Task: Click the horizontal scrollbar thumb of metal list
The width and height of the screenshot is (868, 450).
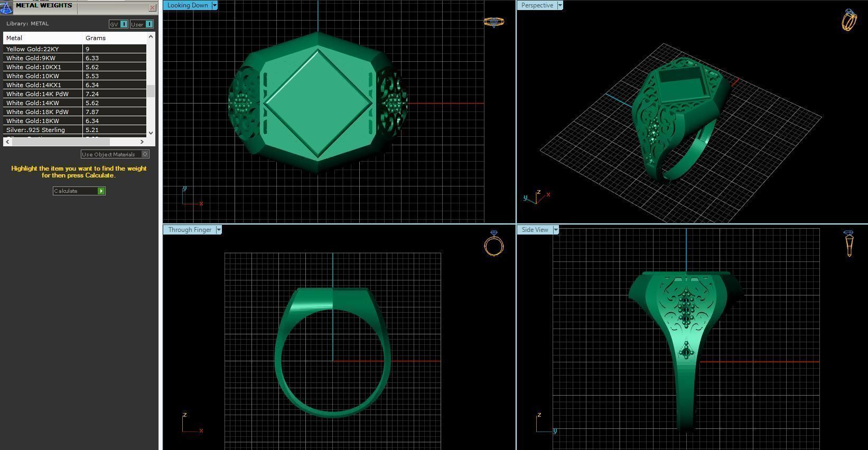Action: coord(61,142)
